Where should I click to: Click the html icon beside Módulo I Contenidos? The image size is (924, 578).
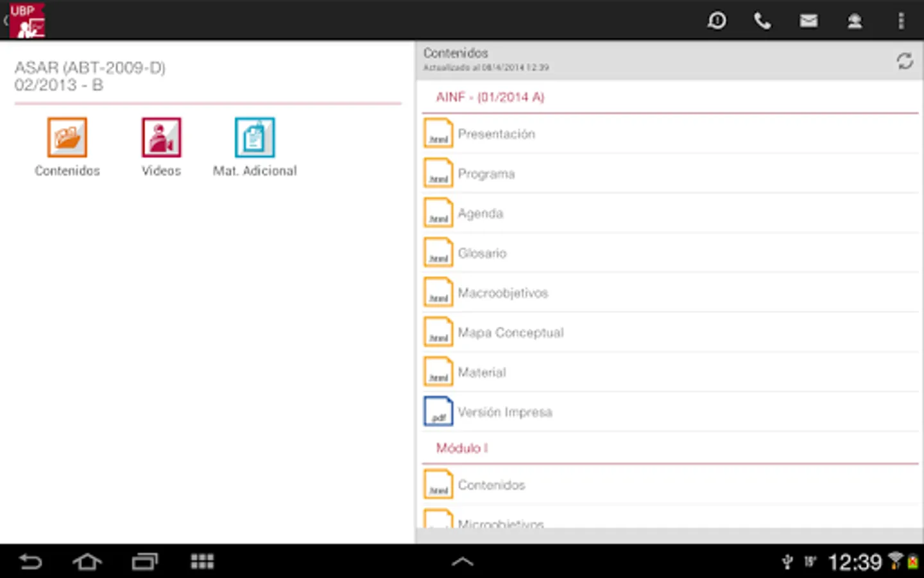point(439,485)
